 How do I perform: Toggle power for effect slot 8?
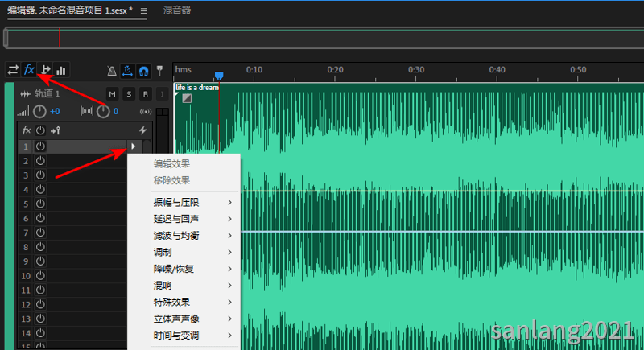coord(40,246)
